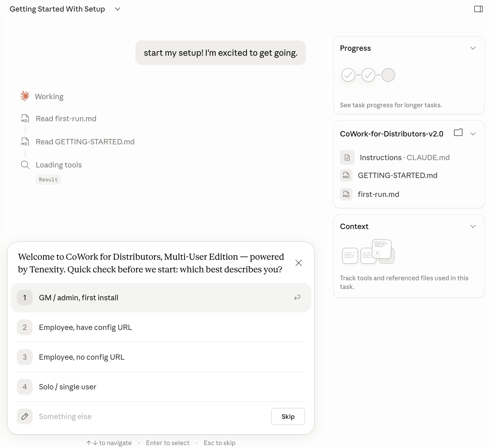Open first-run.md in the folder panel
The image size is (489, 448).
click(x=379, y=194)
